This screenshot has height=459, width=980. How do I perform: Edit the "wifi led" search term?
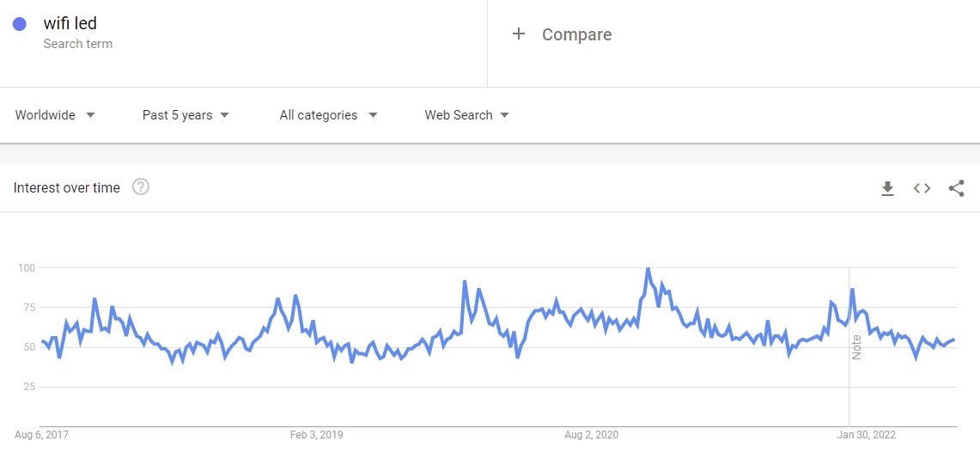pyautogui.click(x=70, y=24)
